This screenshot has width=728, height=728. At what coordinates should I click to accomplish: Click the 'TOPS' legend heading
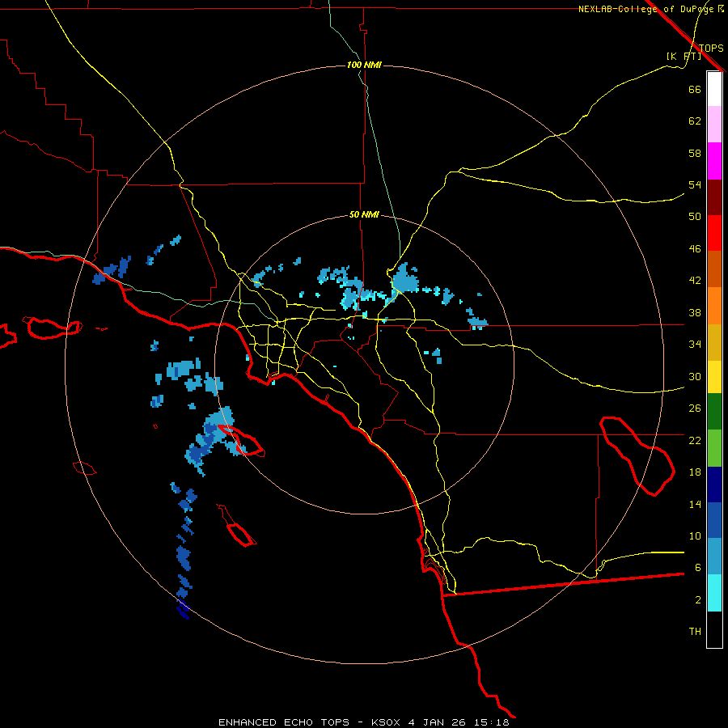coord(711,48)
